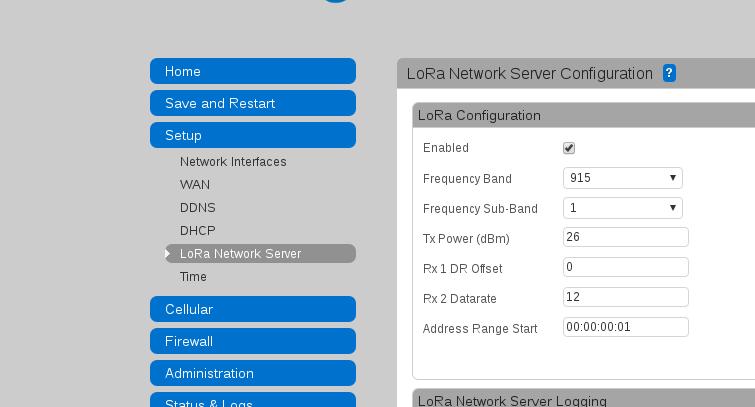Collapse the Setup menu section

click(x=253, y=135)
